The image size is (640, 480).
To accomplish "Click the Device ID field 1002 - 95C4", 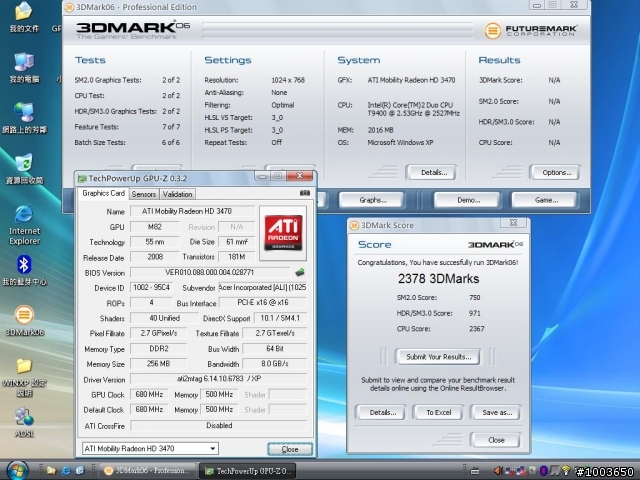I will pyautogui.click(x=151, y=287).
